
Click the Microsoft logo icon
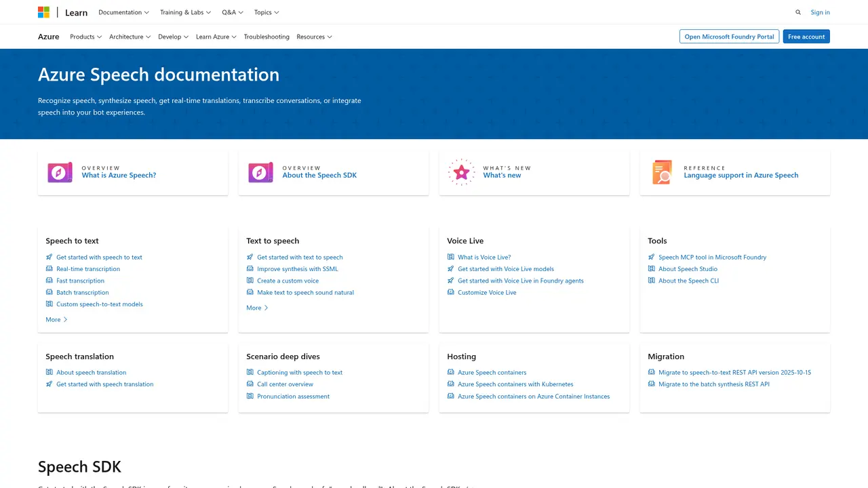click(43, 12)
